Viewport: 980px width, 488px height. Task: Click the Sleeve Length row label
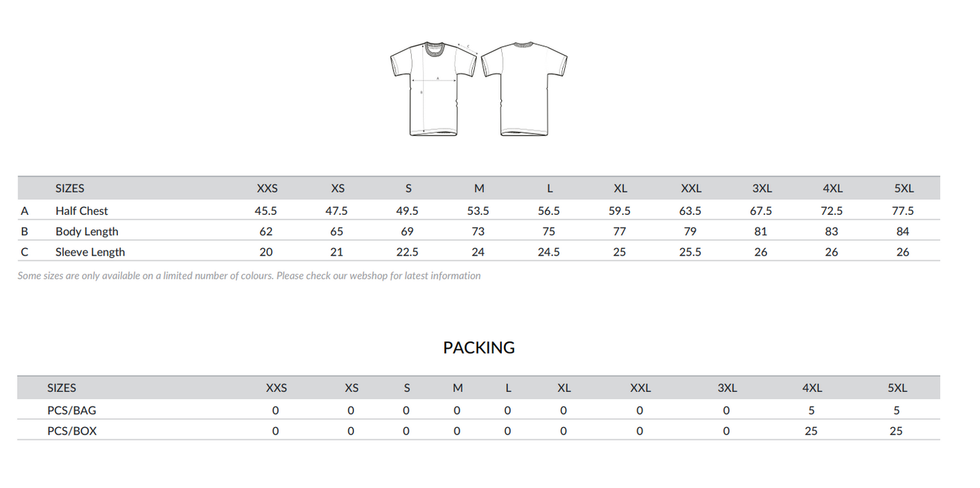(90, 252)
